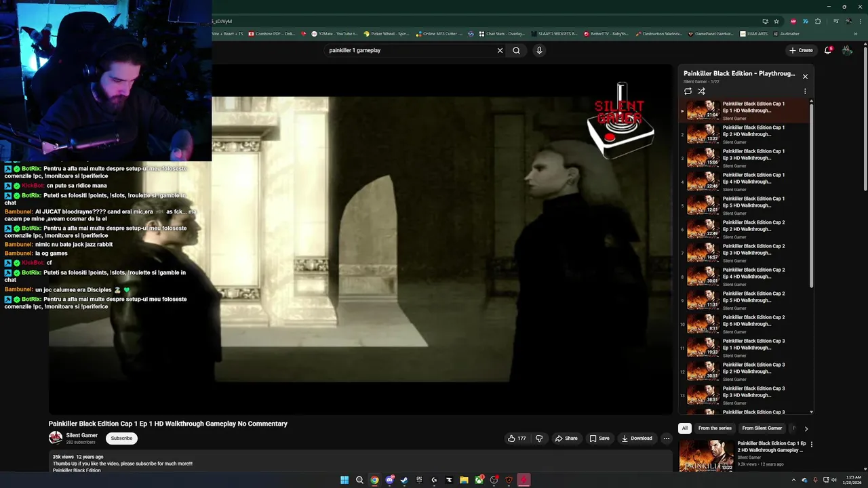Open 'Online MP3 Cutter' bookmark
This screenshot has width=868, height=488.
tap(439, 33)
